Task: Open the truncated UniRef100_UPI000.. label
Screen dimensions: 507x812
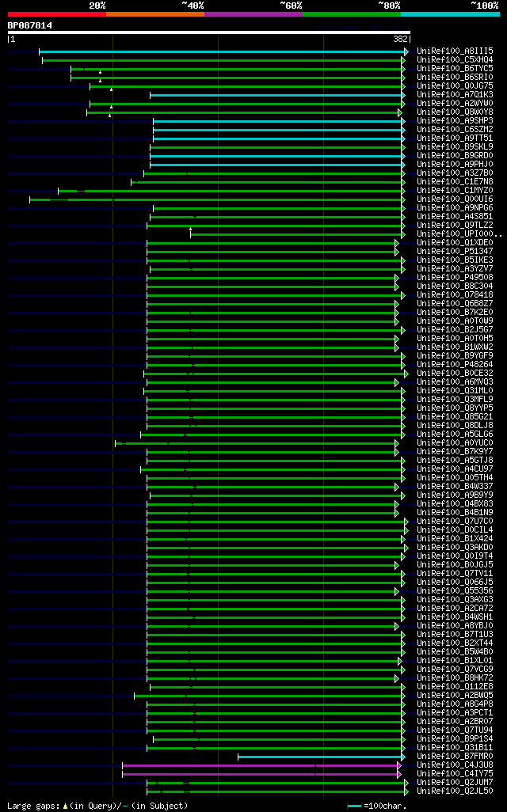Action: click(459, 234)
